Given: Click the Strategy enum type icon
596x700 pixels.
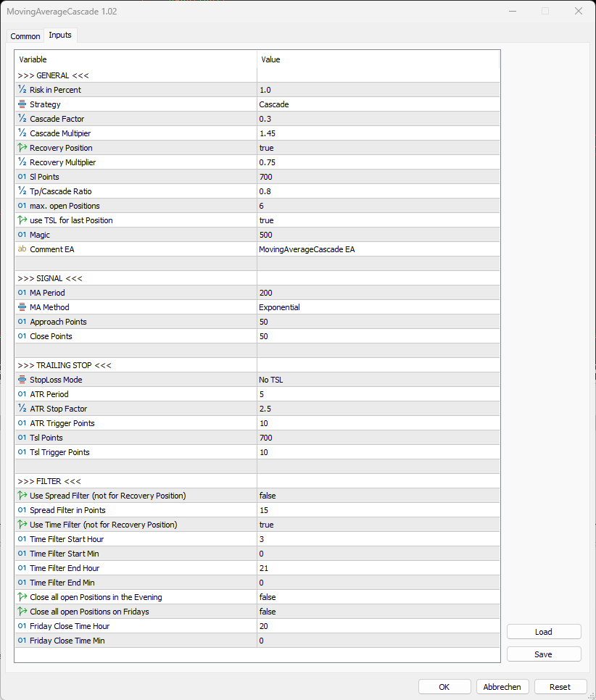Looking at the screenshot, I should click(x=22, y=104).
